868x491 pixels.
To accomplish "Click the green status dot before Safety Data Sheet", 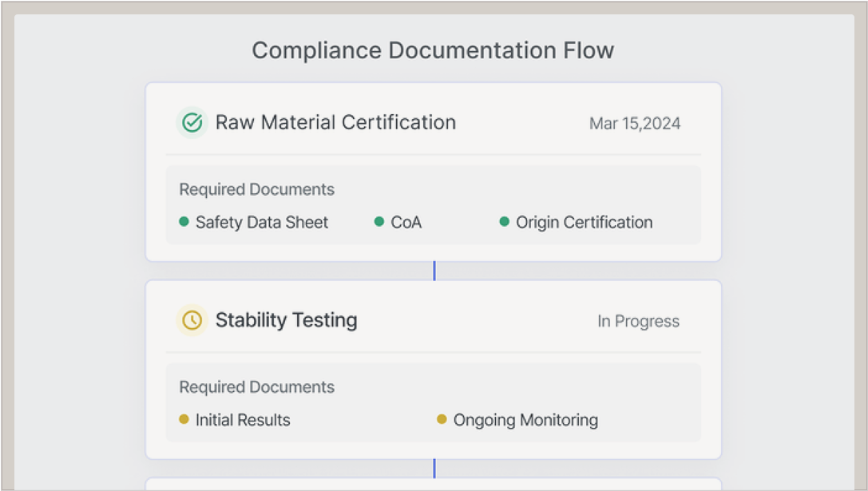I will [184, 222].
